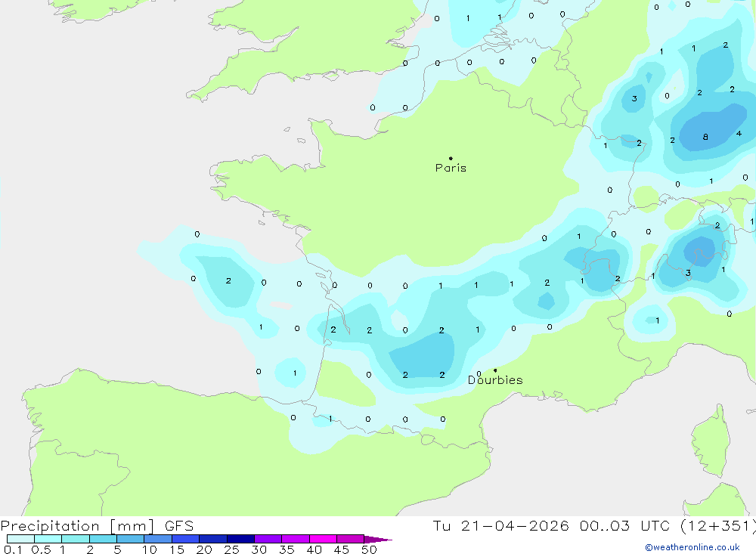
Task: Click the Paris city label
Action: (x=451, y=168)
